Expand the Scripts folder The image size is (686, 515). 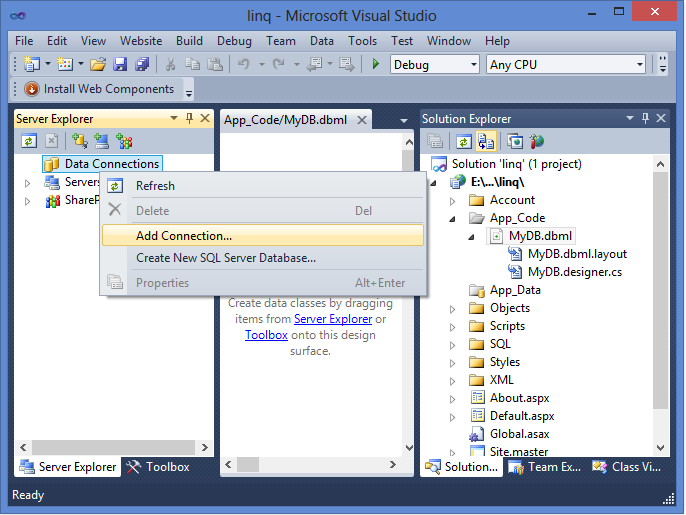tap(452, 327)
